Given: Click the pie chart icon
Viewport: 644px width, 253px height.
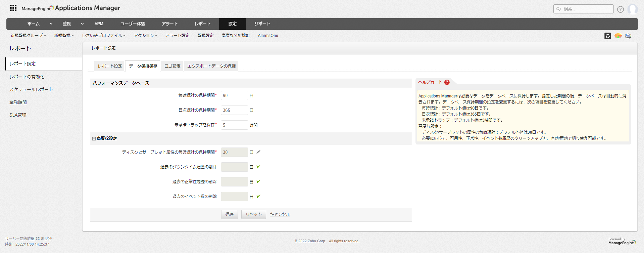Looking at the screenshot, I should 618,36.
